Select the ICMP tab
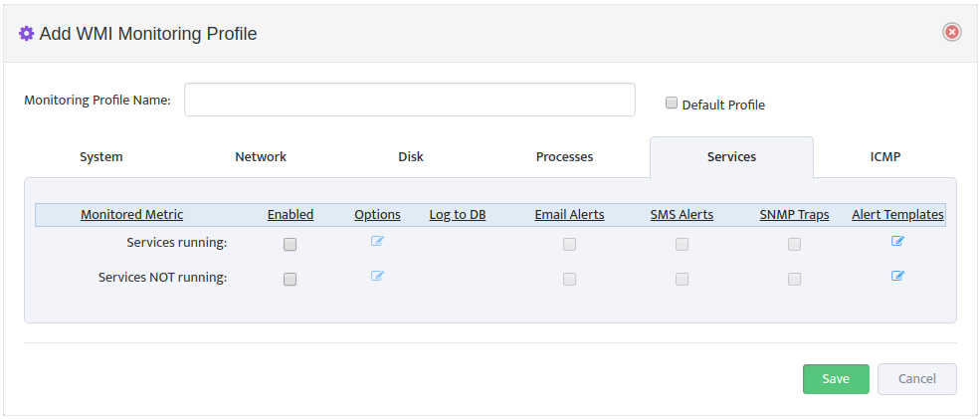Screen dimensions: 980x419 tap(885, 157)
